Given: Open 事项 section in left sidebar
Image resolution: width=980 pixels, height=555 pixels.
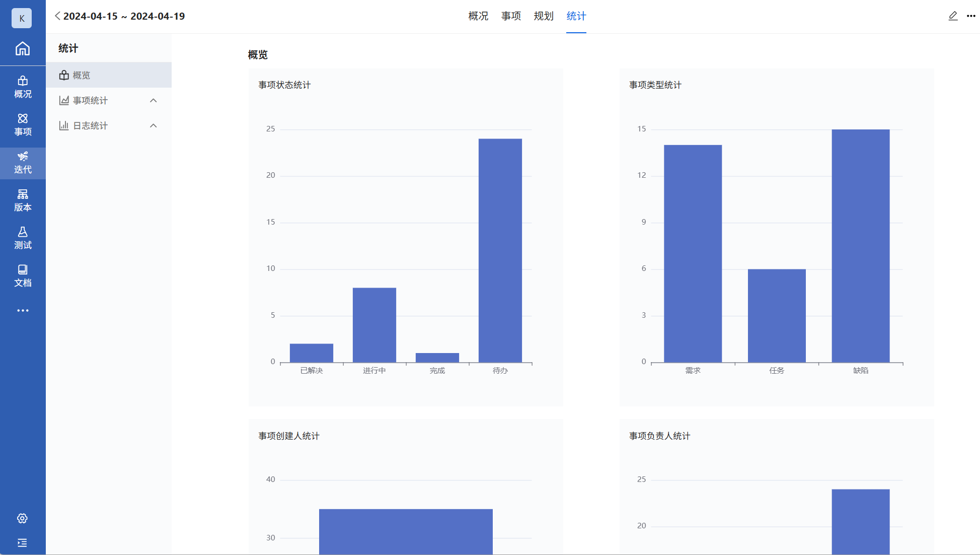Looking at the screenshot, I should [x=23, y=125].
